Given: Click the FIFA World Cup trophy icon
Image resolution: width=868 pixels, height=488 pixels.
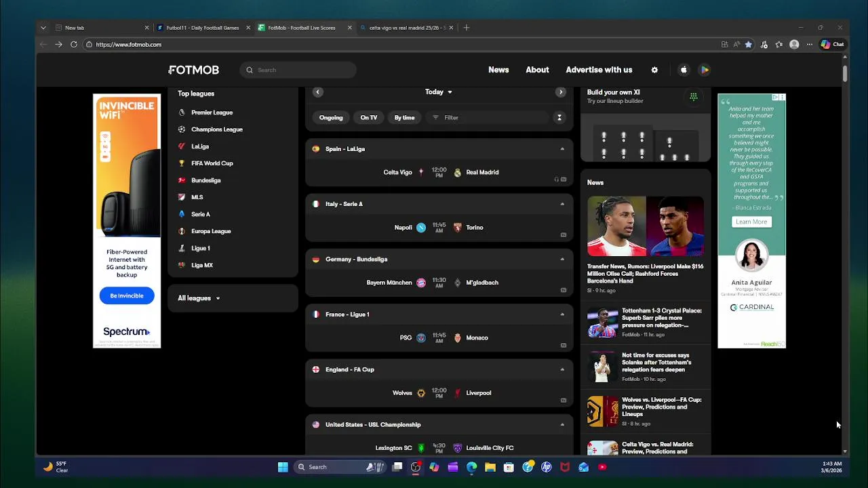Looking at the screenshot, I should point(182,163).
